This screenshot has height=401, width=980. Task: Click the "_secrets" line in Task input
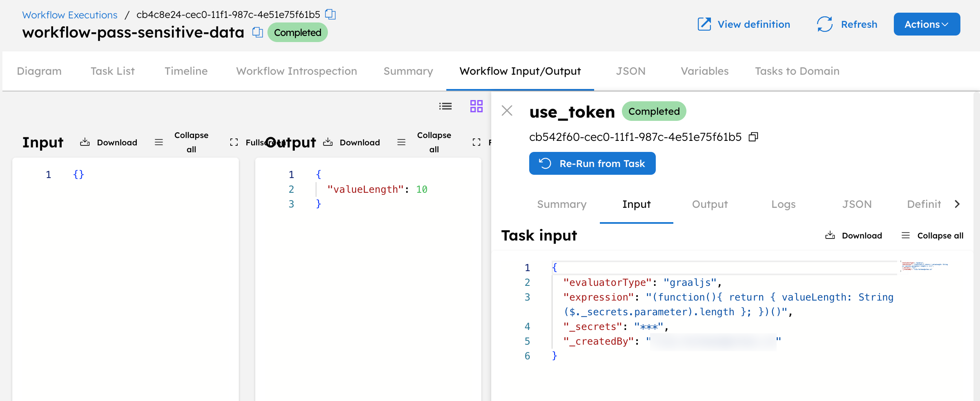pyautogui.click(x=616, y=327)
